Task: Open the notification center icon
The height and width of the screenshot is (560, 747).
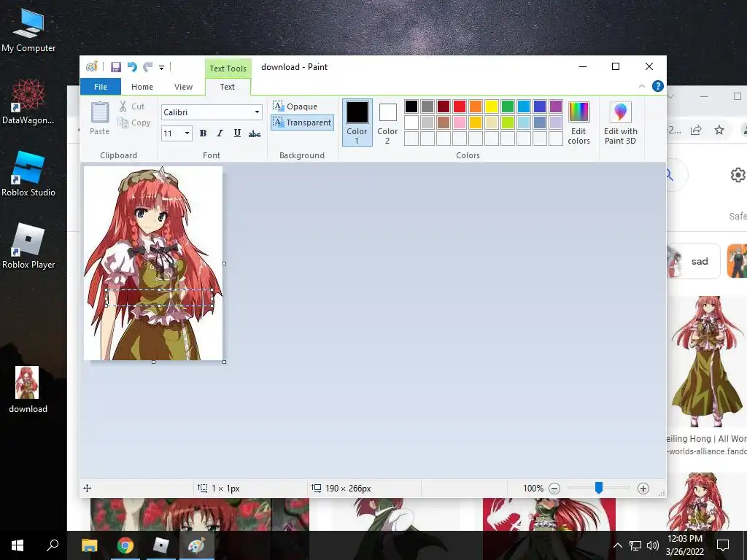Action: pos(723,545)
